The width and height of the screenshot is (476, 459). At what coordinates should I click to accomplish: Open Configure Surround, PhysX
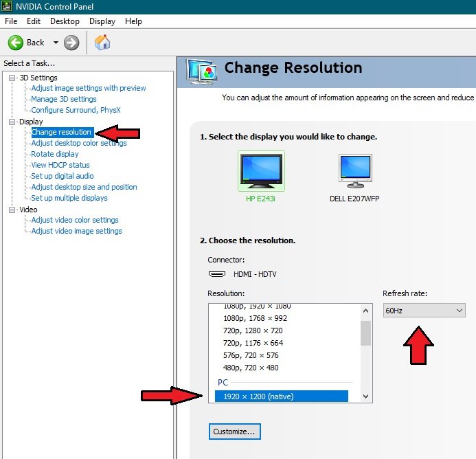tap(76, 110)
